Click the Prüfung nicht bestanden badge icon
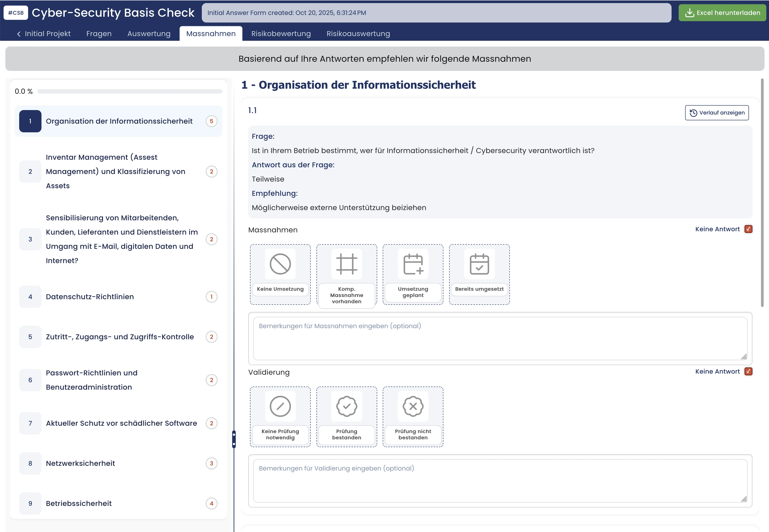Screen dimensions: 769x532 413,406
